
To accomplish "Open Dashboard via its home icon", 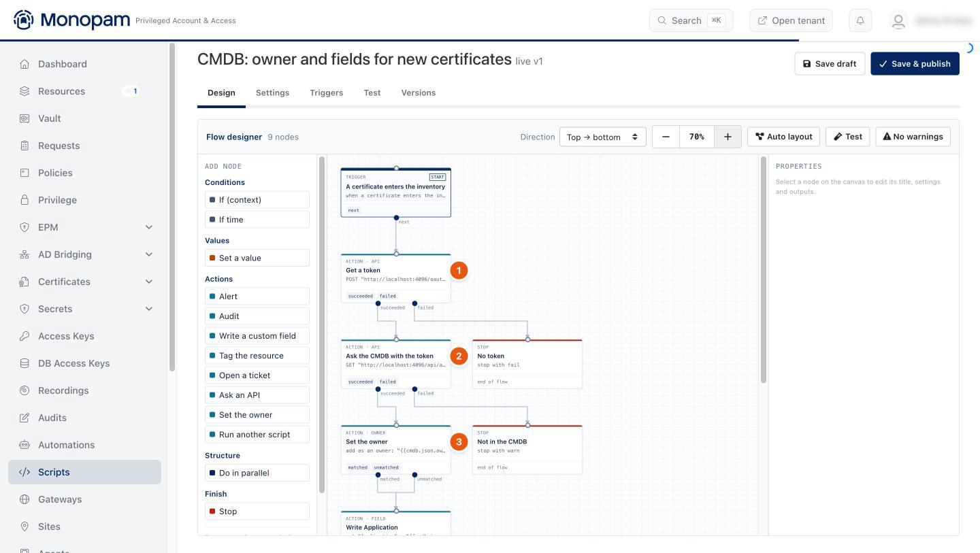I will pos(24,64).
